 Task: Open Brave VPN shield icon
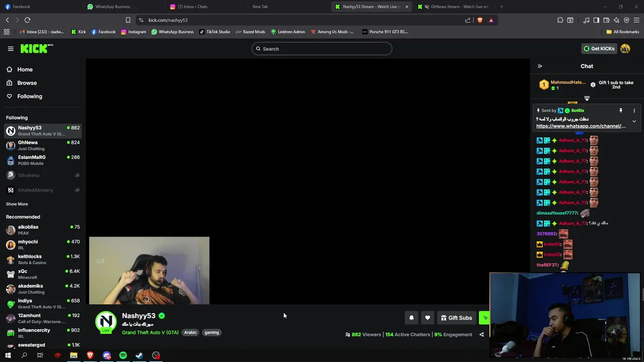pyautogui.click(x=626, y=20)
